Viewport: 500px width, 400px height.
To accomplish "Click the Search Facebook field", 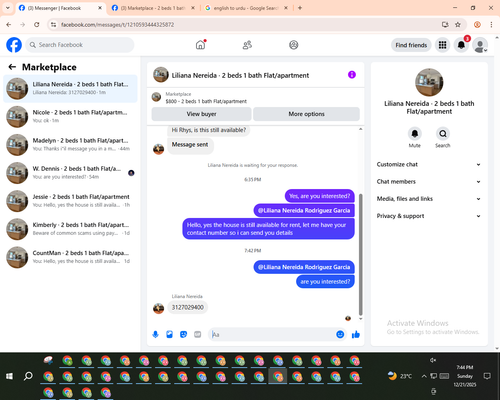I will point(80,45).
